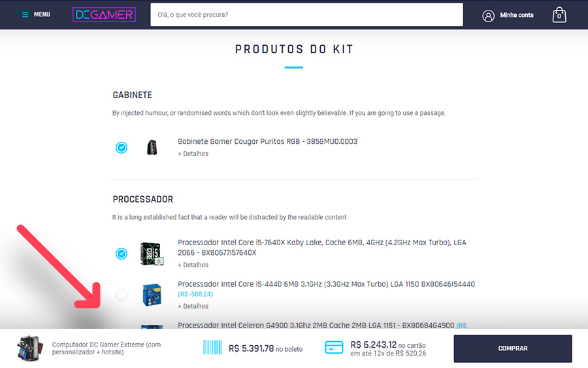
Task: Click the Cougar Puritas case thumbnail
Action: coord(152,148)
